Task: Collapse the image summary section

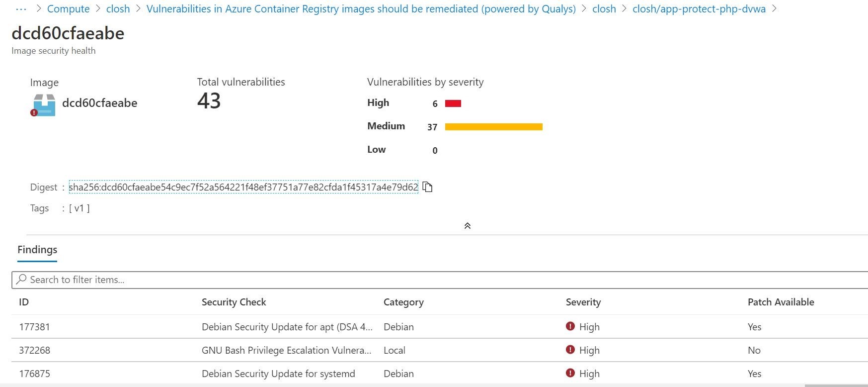Action: click(467, 226)
